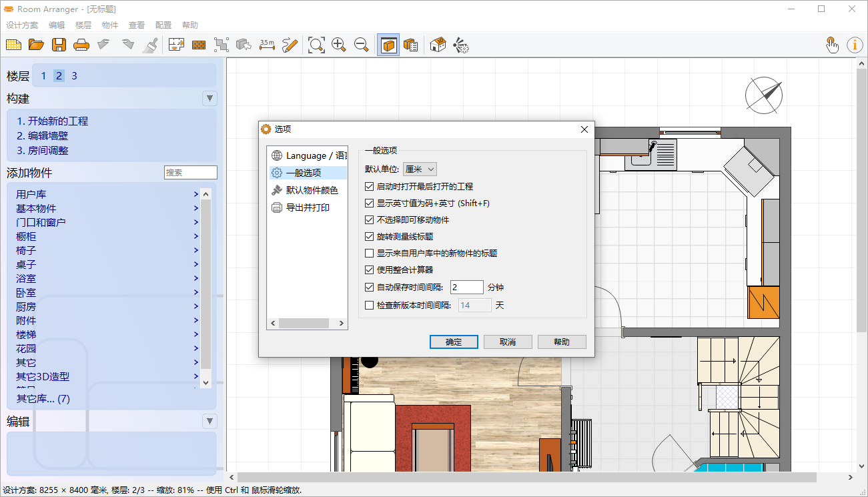Disable 使用整合计算器 option
This screenshot has height=497, width=868.
pyautogui.click(x=370, y=270)
